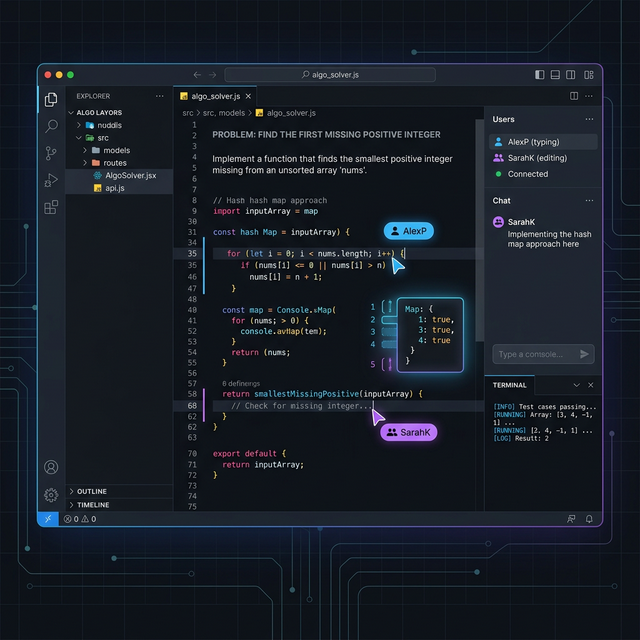Click '[LOG] Resutt: 2' terminal line
This screenshot has height=640, width=640.
pos(521,439)
